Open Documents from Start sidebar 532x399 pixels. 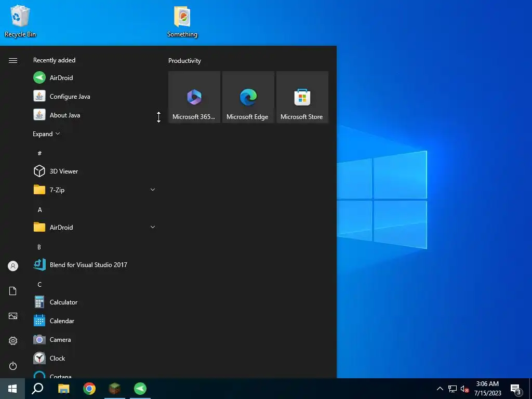[x=13, y=291]
